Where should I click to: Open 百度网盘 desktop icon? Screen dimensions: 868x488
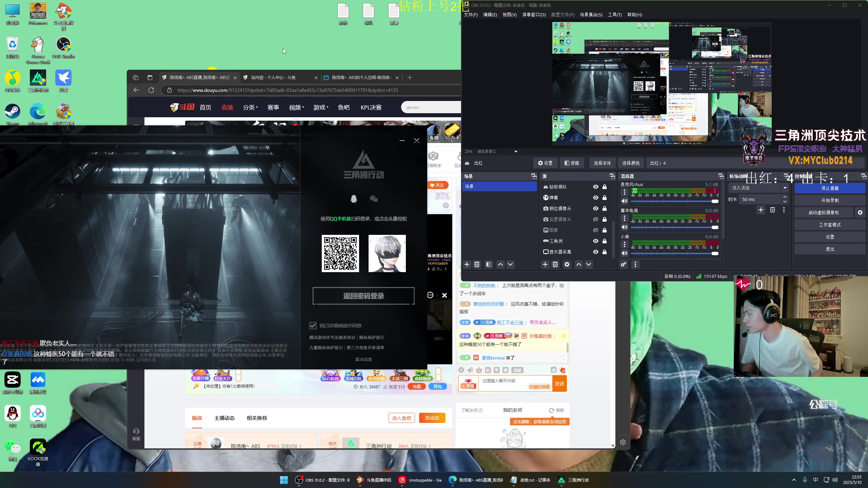pyautogui.click(x=38, y=416)
